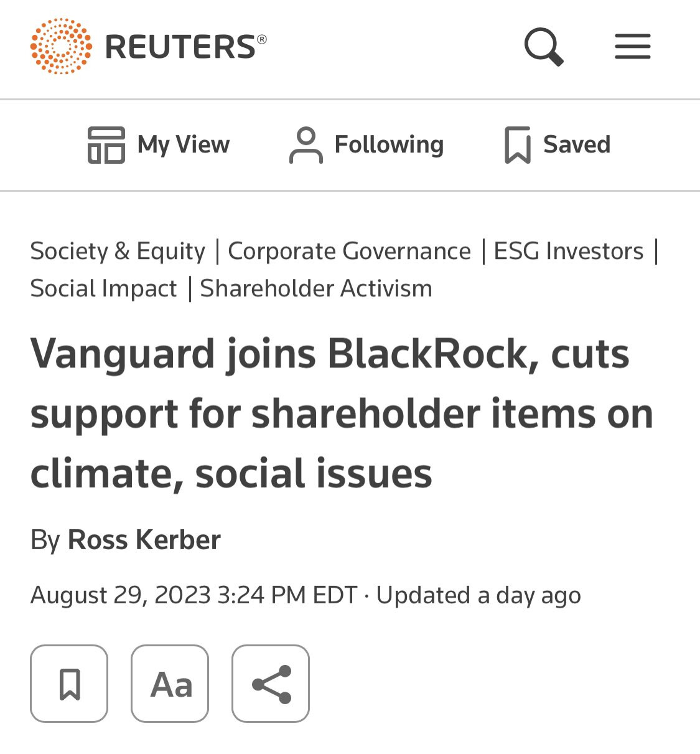Bookmark this article with the save button
Viewport: 700px width, 754px height.
pyautogui.click(x=69, y=684)
